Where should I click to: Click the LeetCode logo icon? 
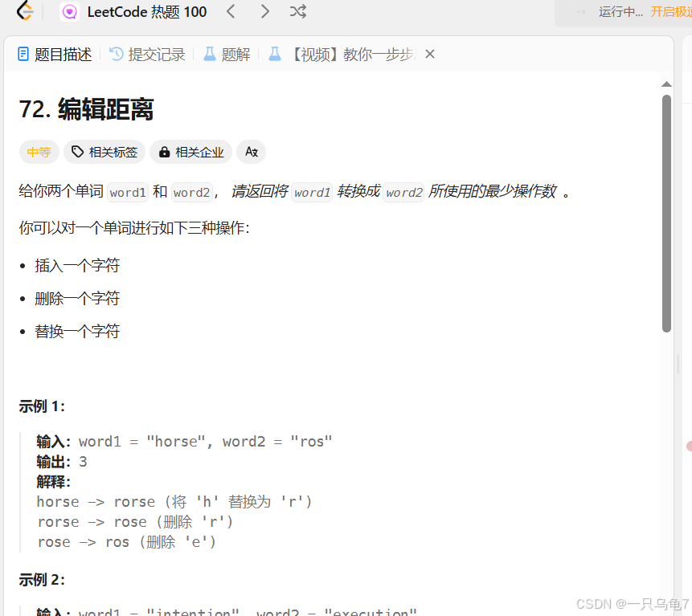coord(23,11)
